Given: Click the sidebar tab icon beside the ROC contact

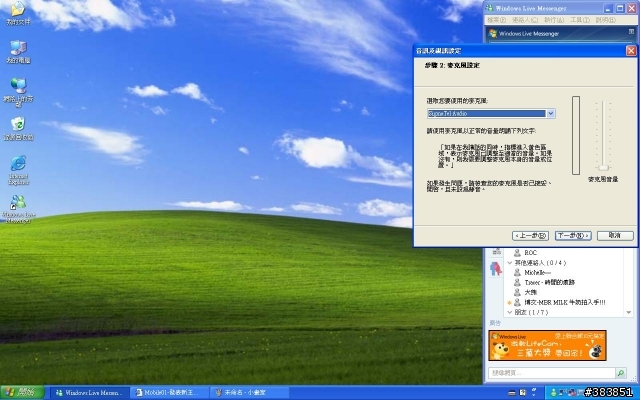Looking at the screenshot, I should 496,252.
